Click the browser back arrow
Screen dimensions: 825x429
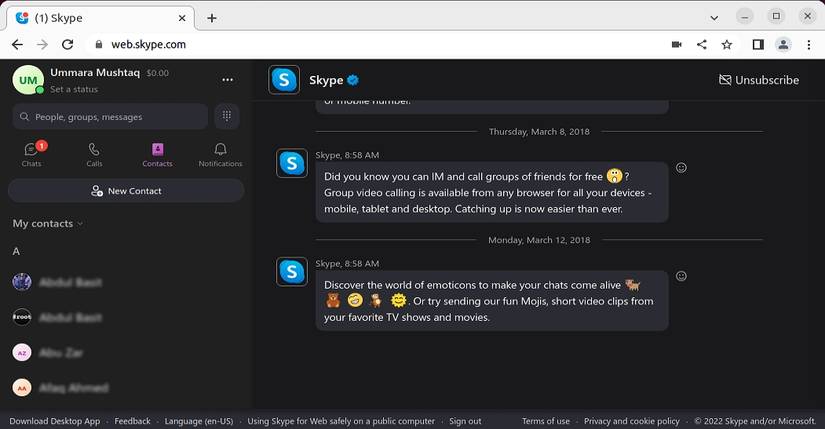coord(17,45)
